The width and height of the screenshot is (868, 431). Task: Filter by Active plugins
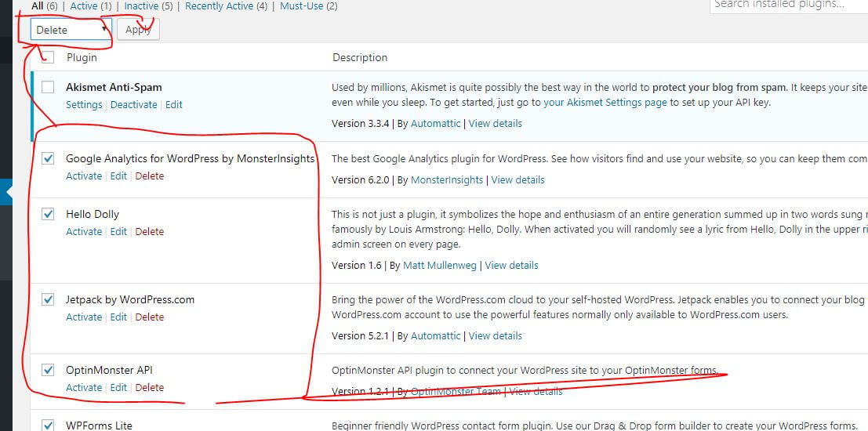[x=91, y=6]
